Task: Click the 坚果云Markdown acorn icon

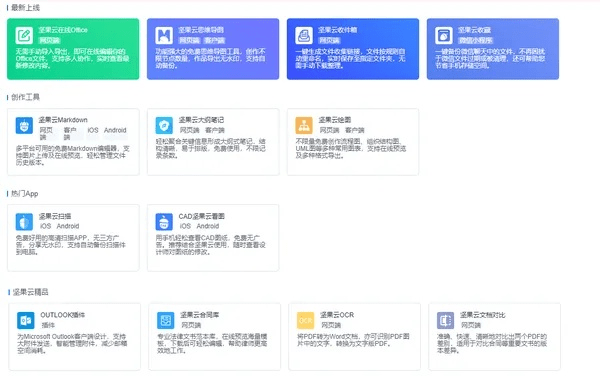Action: tap(24, 125)
